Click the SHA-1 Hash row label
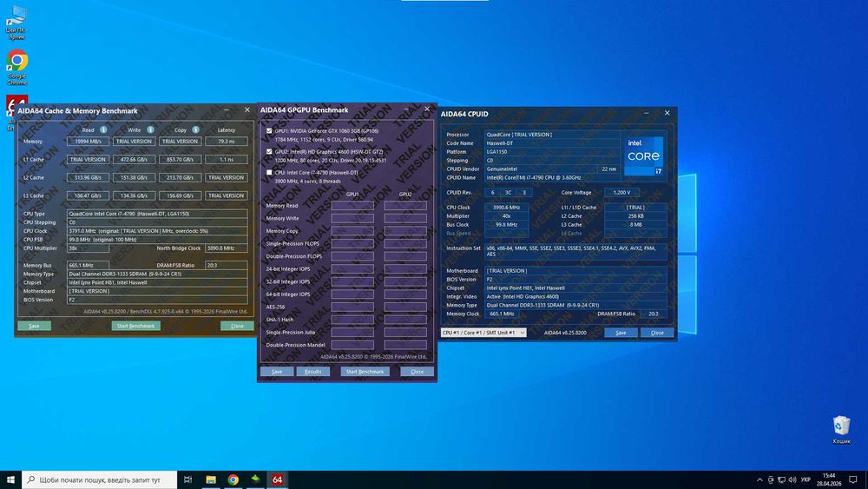This screenshot has height=489, width=868. tap(279, 320)
